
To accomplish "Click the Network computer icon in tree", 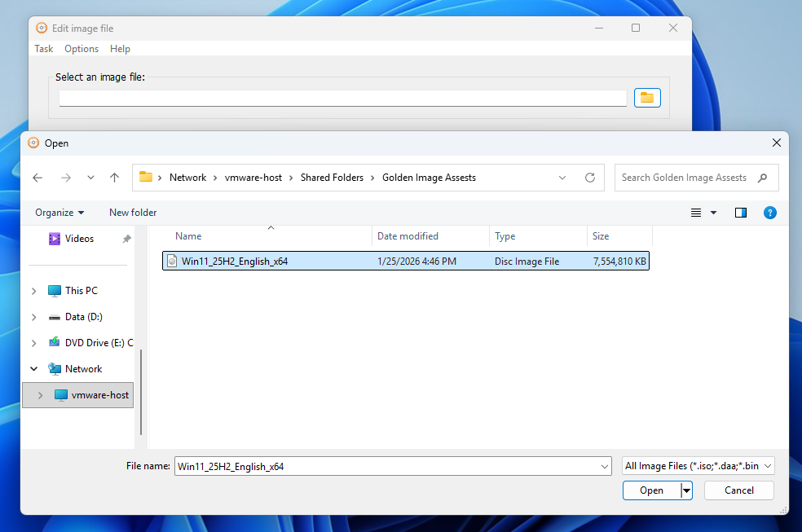I will 55,369.
